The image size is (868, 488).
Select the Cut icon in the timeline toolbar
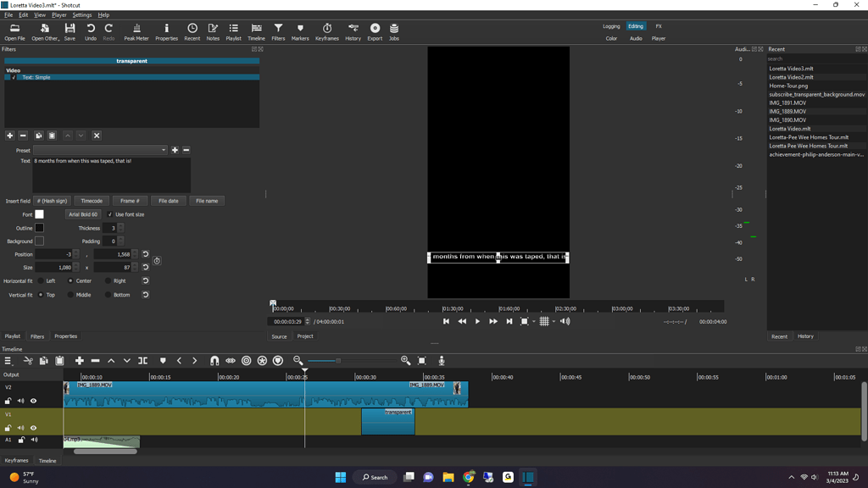point(26,360)
